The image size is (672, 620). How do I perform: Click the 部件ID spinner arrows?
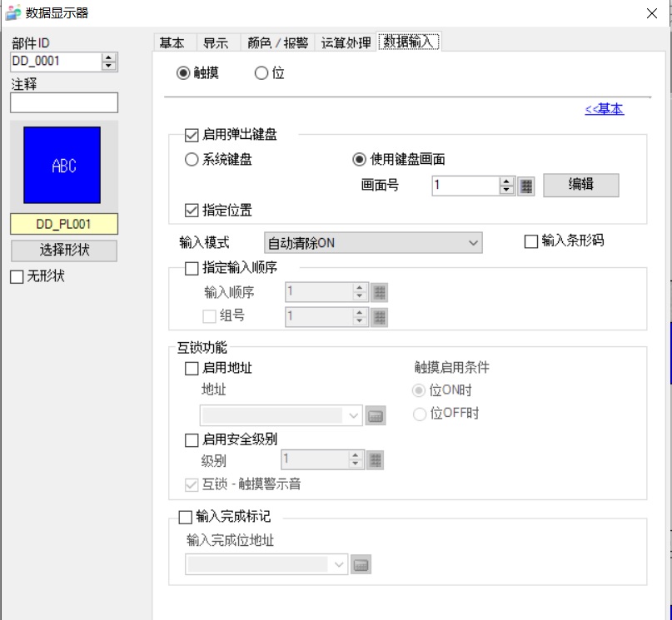coord(109,62)
